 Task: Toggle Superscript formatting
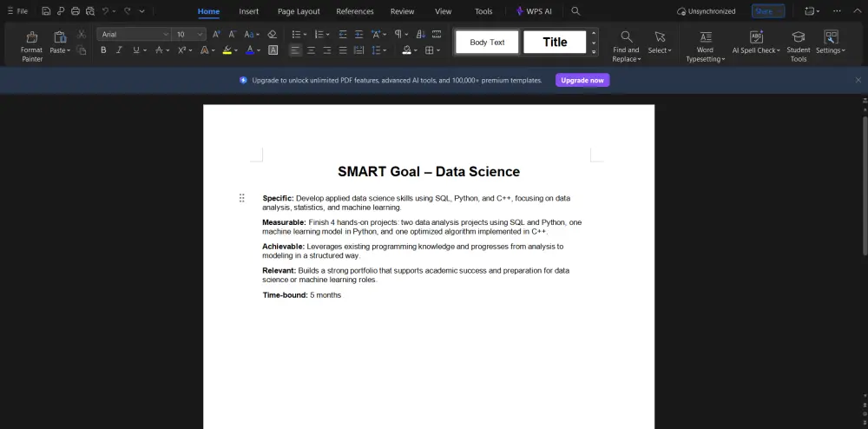181,49
